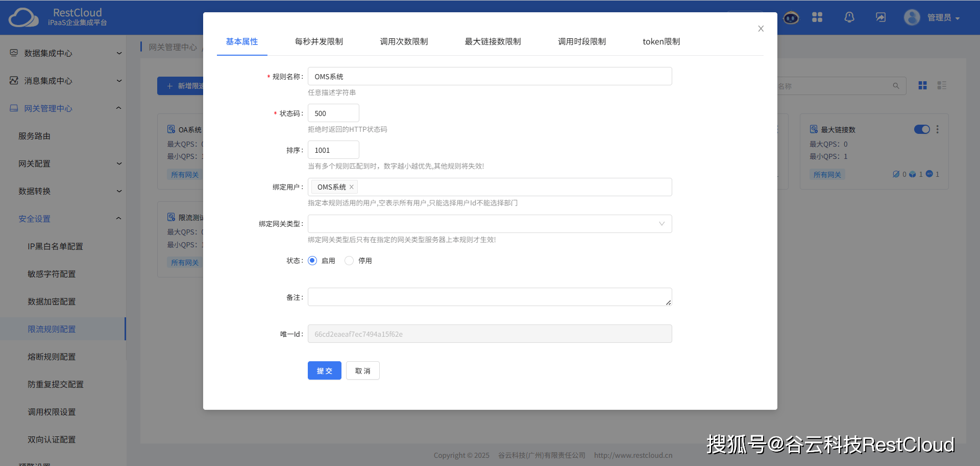Click the RestCloud cloud logo

coord(23,17)
